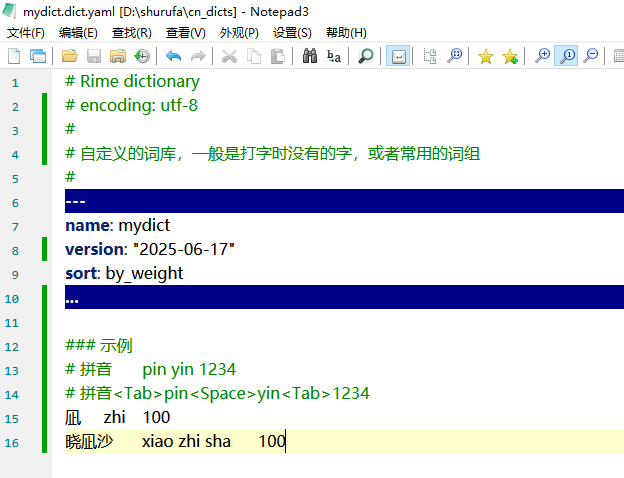
Task: Open the 文件(F) menu
Action: coord(26,33)
